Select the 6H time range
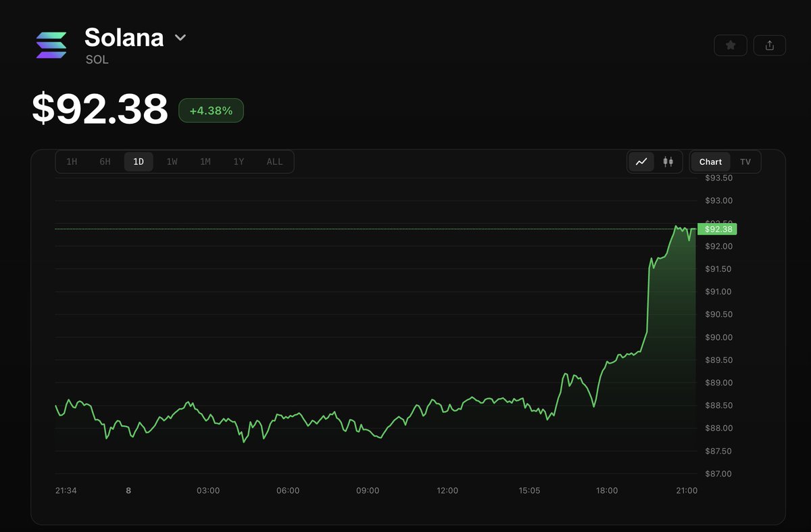The width and height of the screenshot is (811, 532). point(105,162)
